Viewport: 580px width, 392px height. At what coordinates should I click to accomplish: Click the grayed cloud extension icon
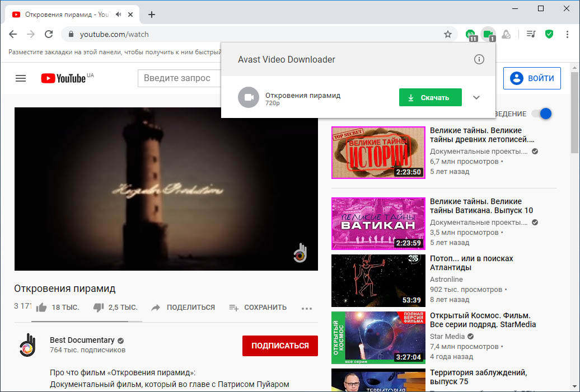pos(507,34)
